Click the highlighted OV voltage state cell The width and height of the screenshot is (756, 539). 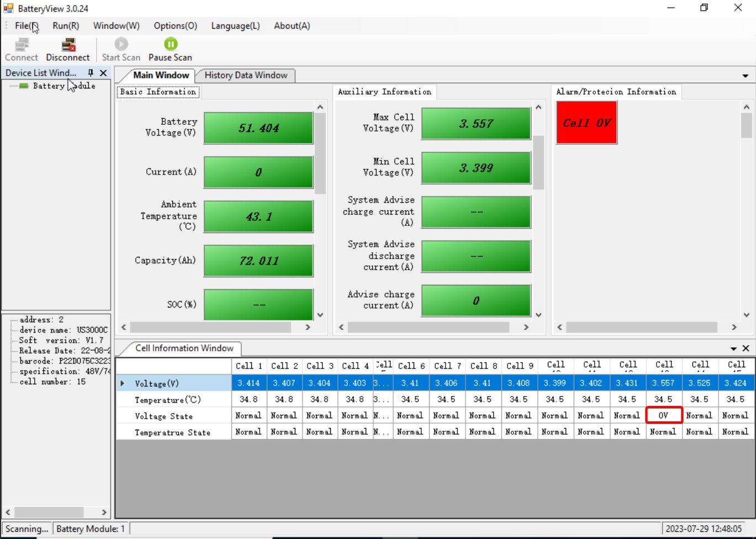click(663, 415)
